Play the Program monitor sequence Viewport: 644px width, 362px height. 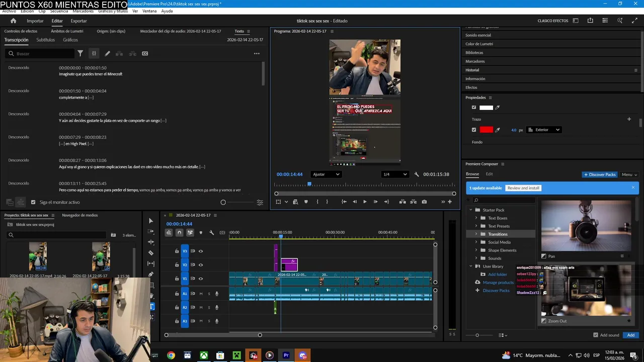point(365,202)
